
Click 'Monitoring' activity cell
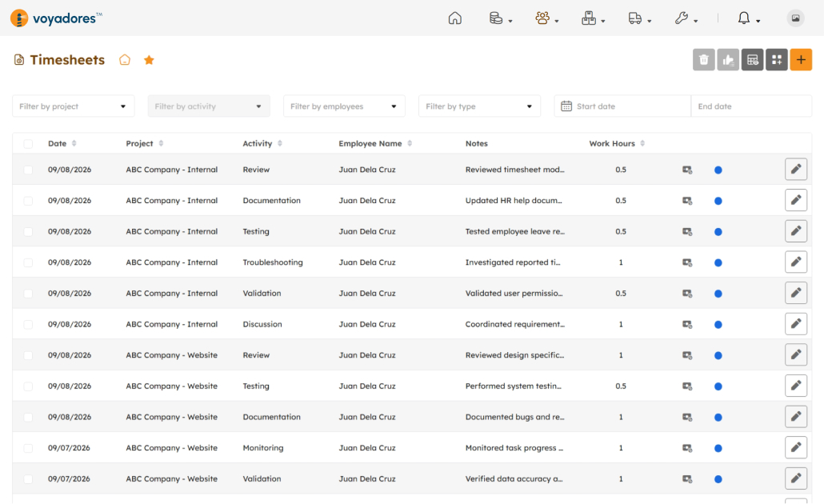tap(262, 448)
